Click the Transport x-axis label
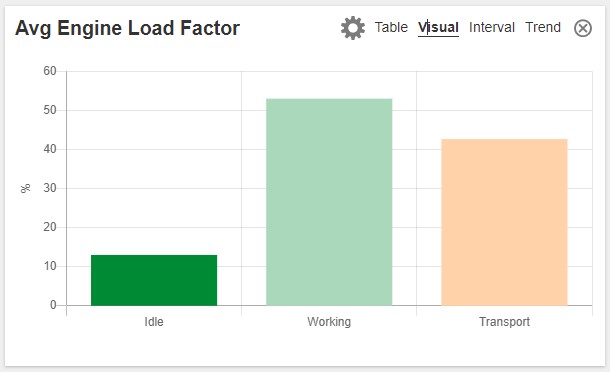 tap(505, 322)
